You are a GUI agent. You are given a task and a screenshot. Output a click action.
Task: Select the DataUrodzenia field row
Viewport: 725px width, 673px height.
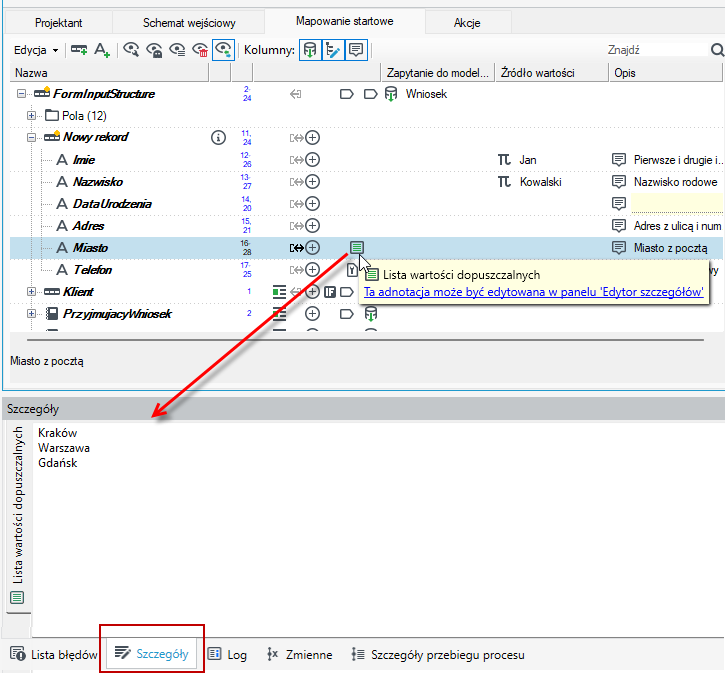365,204
